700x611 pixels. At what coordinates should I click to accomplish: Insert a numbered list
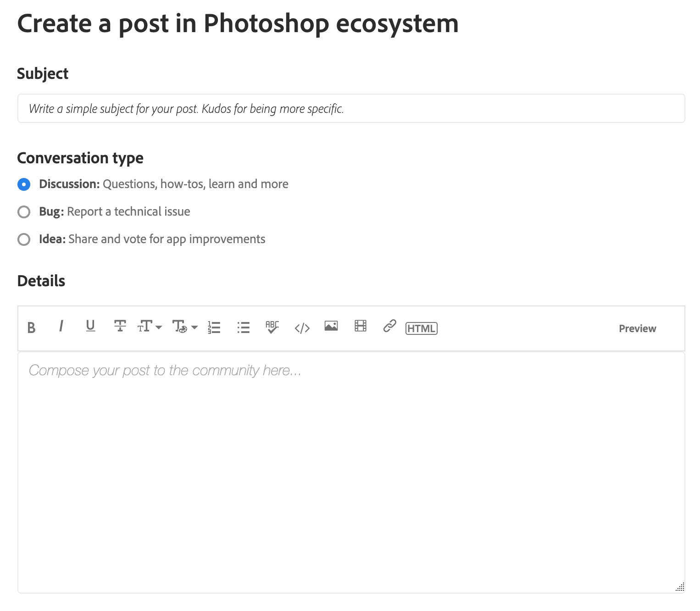(214, 327)
